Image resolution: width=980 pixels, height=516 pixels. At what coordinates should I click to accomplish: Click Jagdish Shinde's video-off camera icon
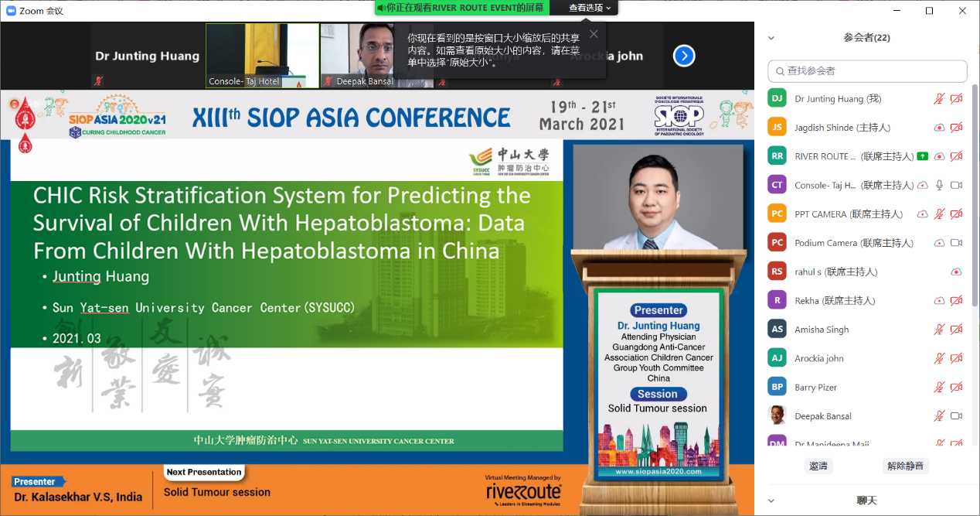[956, 128]
